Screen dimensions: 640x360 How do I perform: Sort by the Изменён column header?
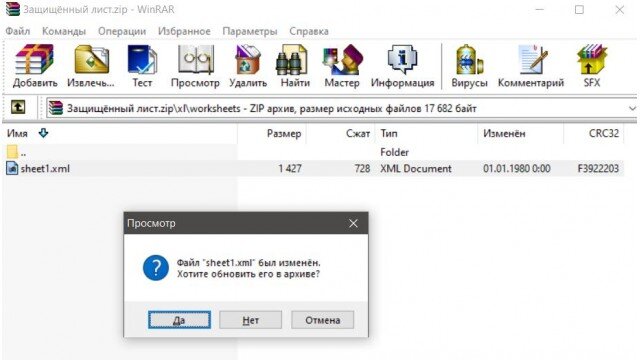pos(504,133)
